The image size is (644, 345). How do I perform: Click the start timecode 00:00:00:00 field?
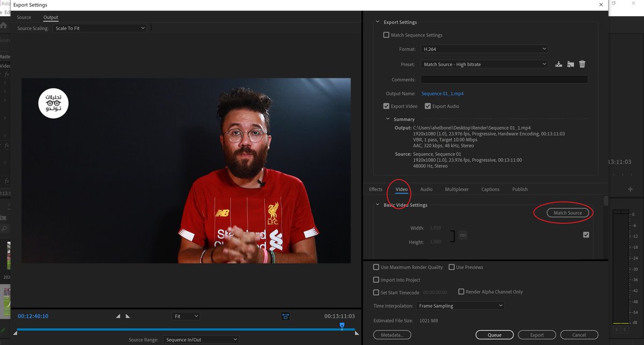tap(435, 292)
